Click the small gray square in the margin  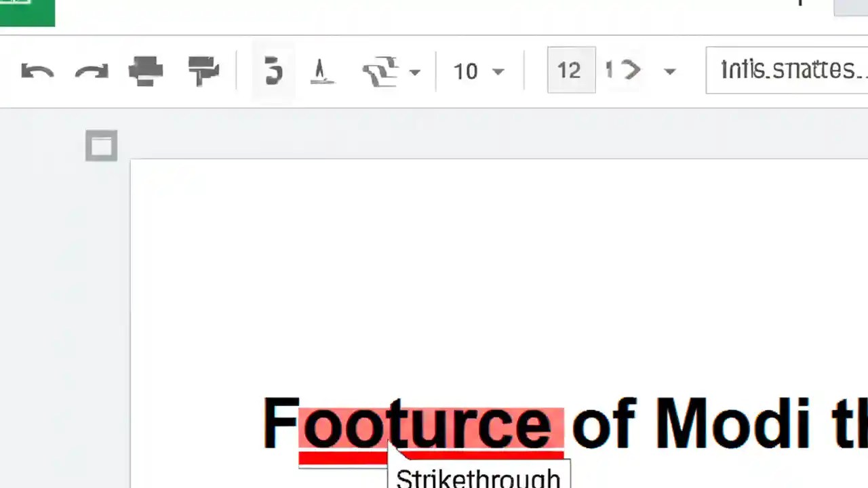tap(101, 145)
